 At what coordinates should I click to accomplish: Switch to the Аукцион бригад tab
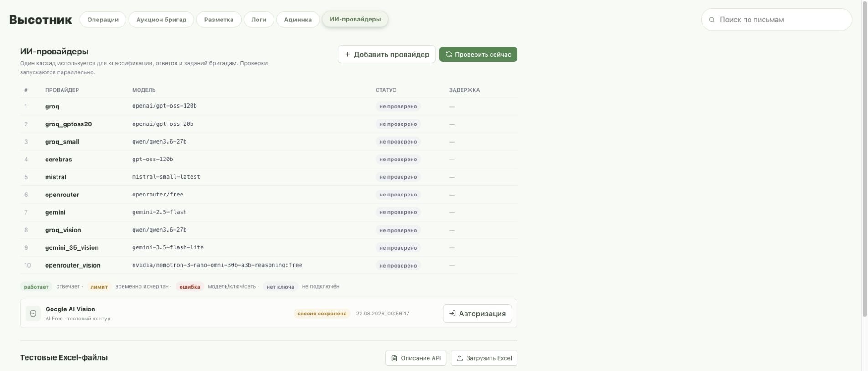click(x=161, y=20)
